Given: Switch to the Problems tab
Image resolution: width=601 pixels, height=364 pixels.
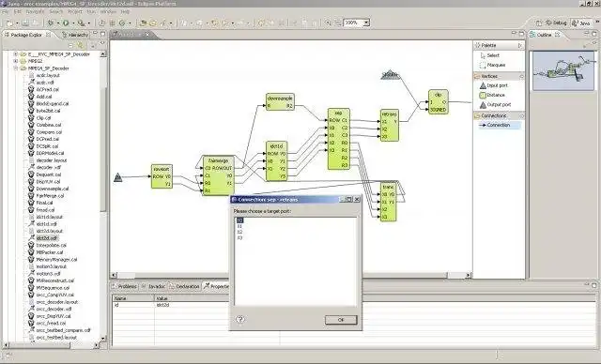Looking at the screenshot, I should click(124, 286).
